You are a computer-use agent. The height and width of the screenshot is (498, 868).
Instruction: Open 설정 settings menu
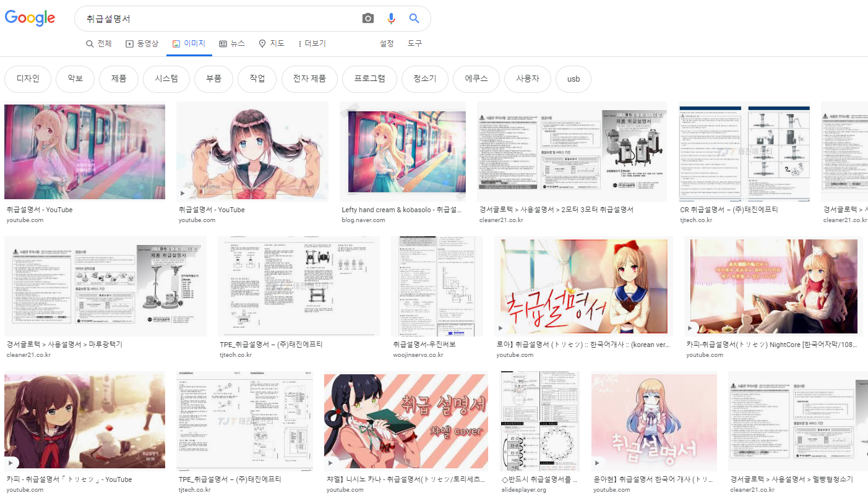pyautogui.click(x=387, y=43)
